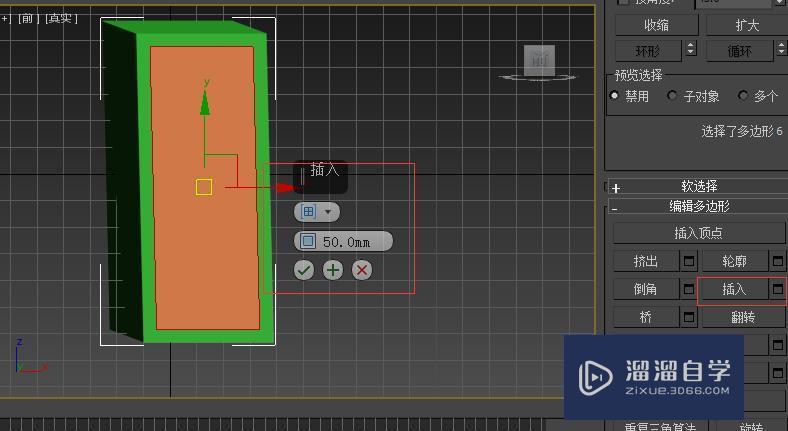Click the 选择了多边形 6 status text
Viewport: 788px width, 431px height.
[742, 132]
